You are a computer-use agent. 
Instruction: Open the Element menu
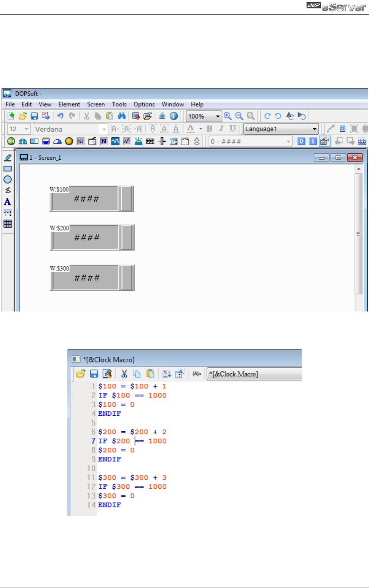click(x=69, y=104)
